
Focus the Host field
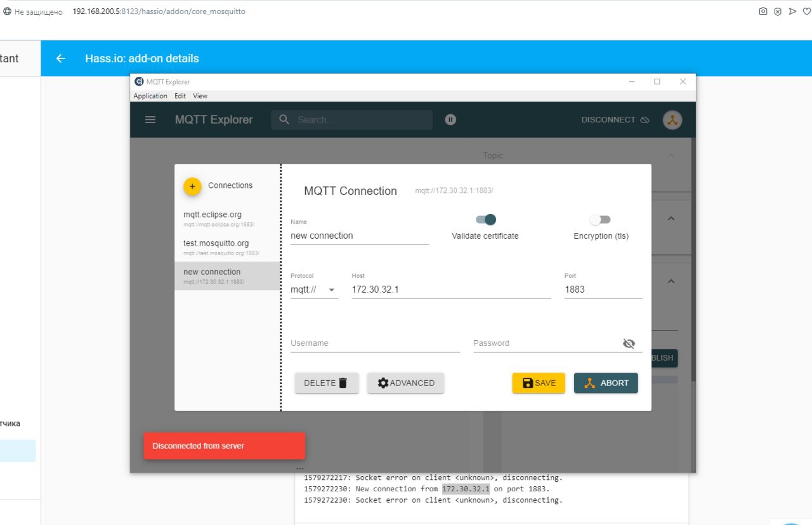[451, 289]
